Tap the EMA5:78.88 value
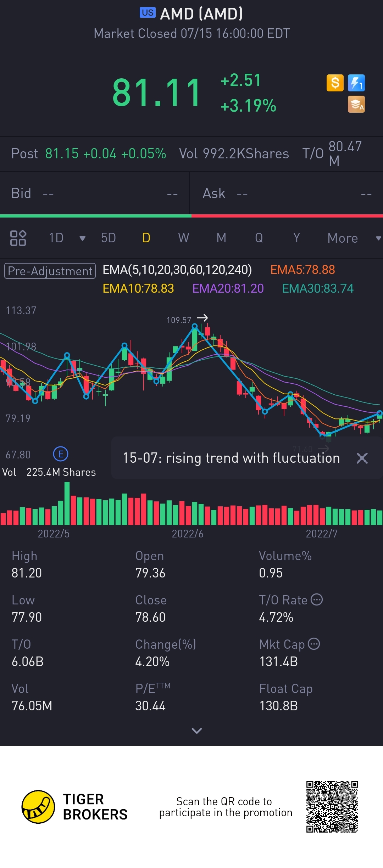 [x=302, y=270]
